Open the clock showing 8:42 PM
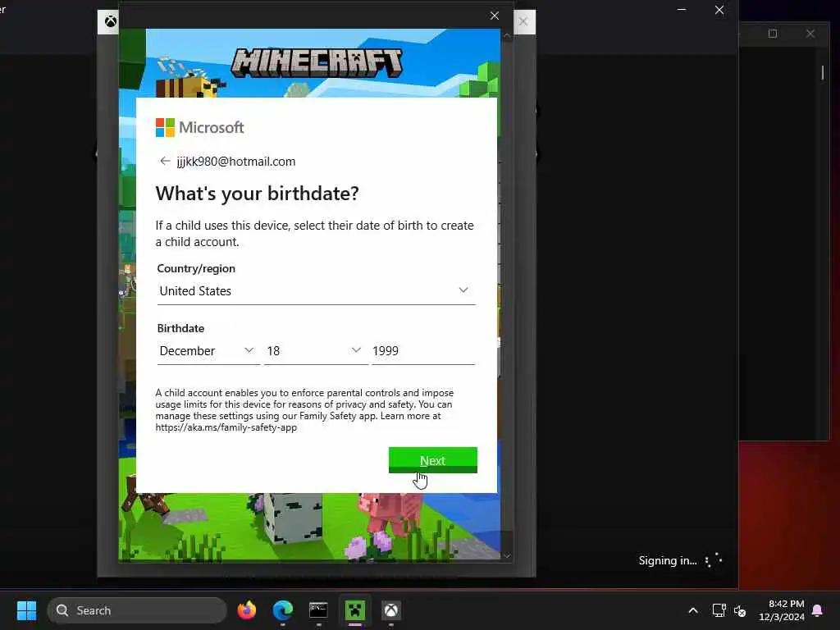 (x=782, y=610)
